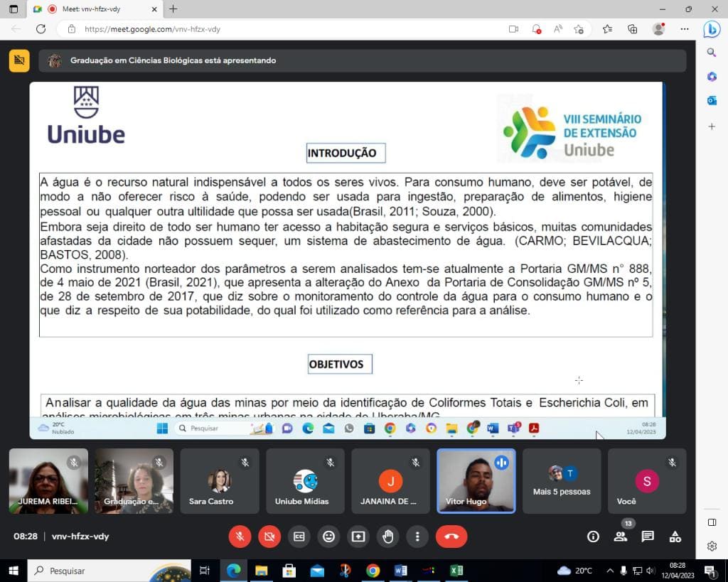Open Word from the Windows taskbar
The height and width of the screenshot is (582, 728).
click(x=401, y=571)
